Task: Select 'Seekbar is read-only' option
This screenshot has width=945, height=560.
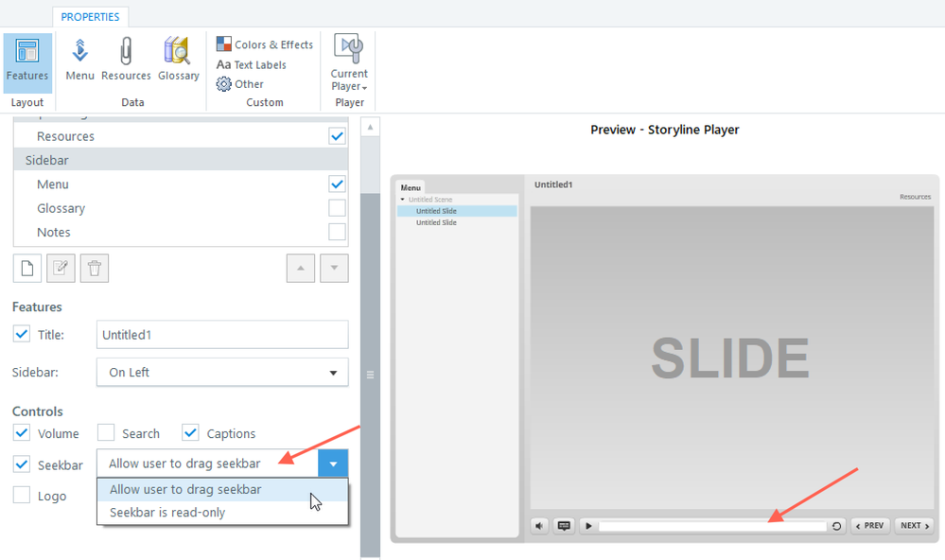Action: click(x=222, y=513)
